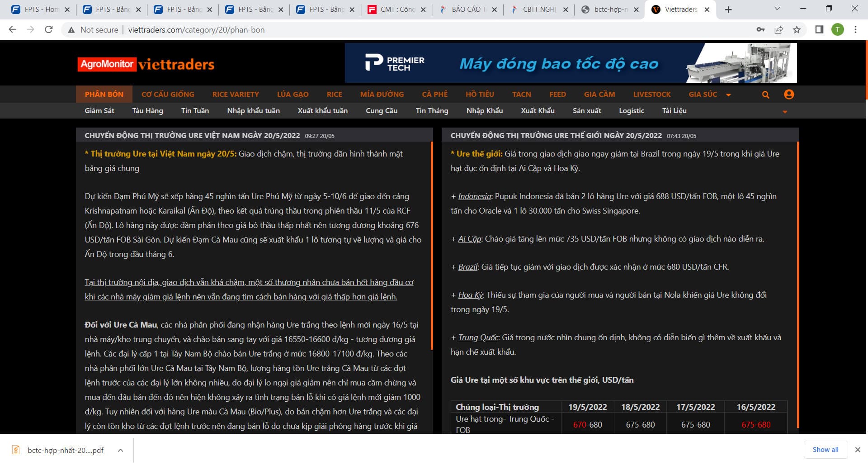Click the share page icon

pos(778,30)
